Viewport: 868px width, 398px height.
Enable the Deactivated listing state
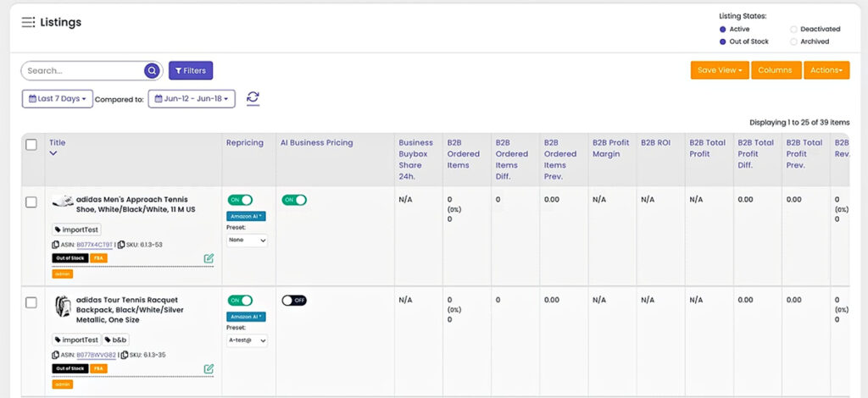793,30
